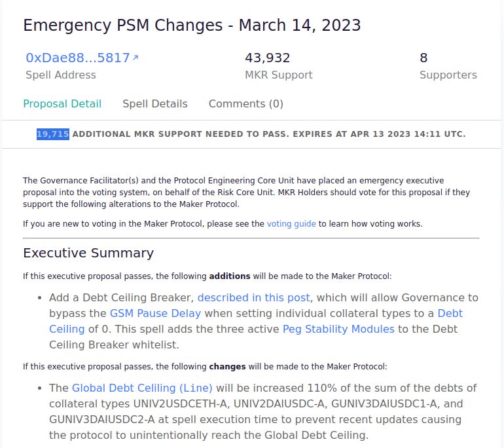Visit the GSM Pause Delay link

point(155,314)
